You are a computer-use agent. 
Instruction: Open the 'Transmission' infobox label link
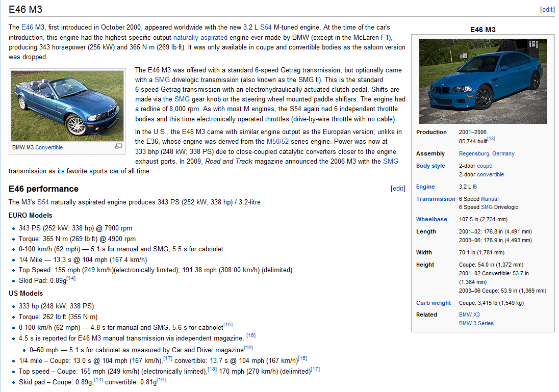tap(436, 199)
